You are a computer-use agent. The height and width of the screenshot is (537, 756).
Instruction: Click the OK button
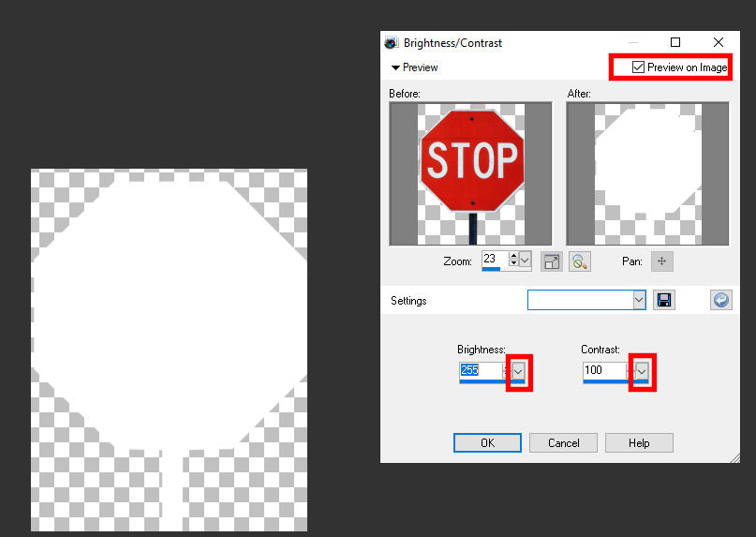[487, 443]
